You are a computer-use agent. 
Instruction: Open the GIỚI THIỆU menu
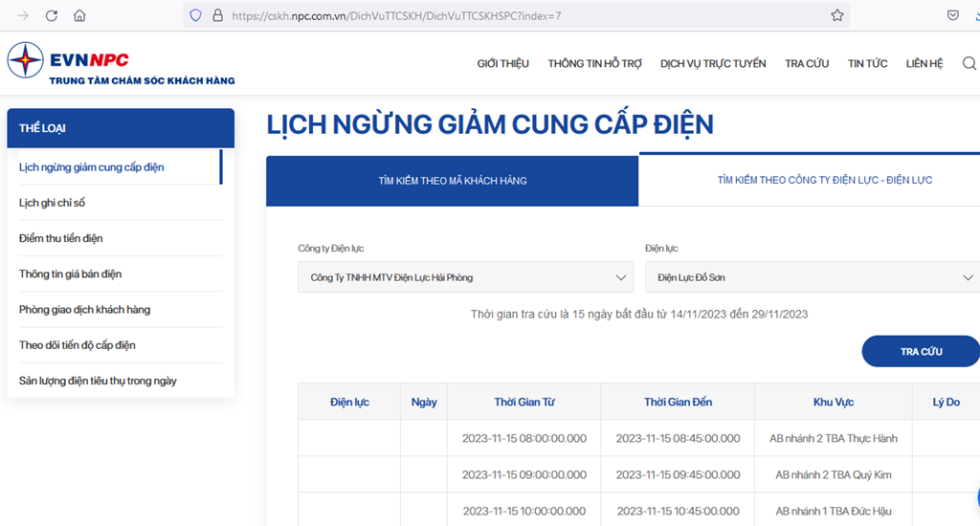tap(502, 63)
